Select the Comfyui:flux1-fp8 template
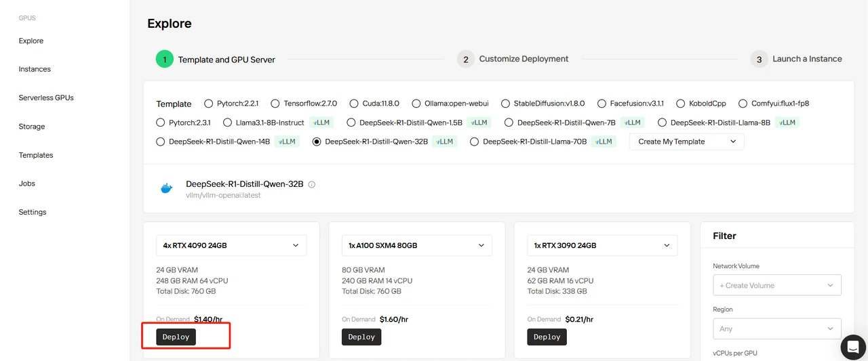Image resolution: width=868 pixels, height=361 pixels. [743, 104]
